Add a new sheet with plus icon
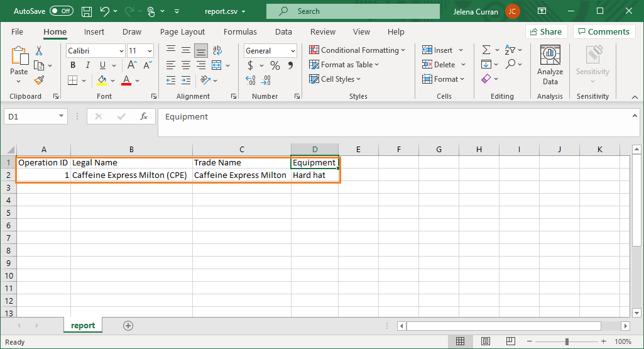644x349 pixels. [x=128, y=325]
